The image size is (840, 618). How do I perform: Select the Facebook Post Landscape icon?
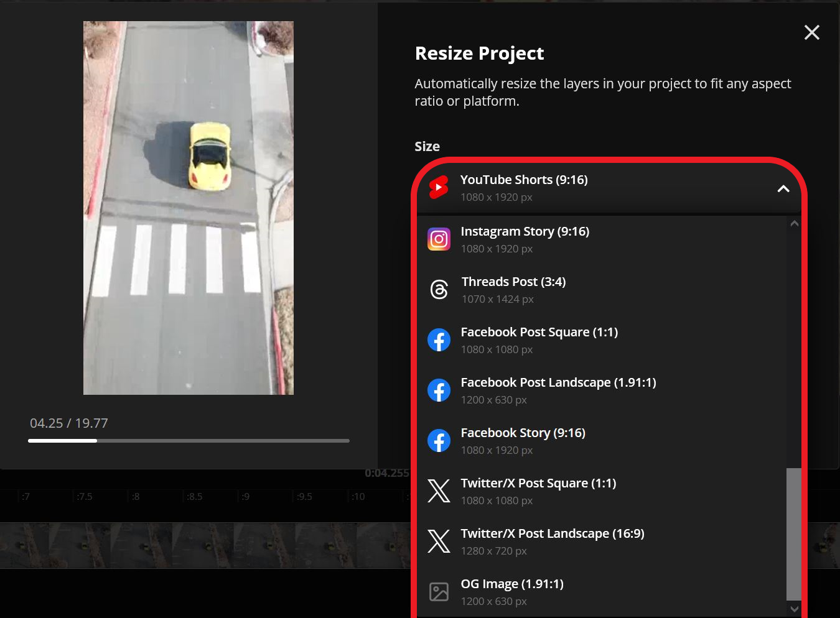point(439,390)
